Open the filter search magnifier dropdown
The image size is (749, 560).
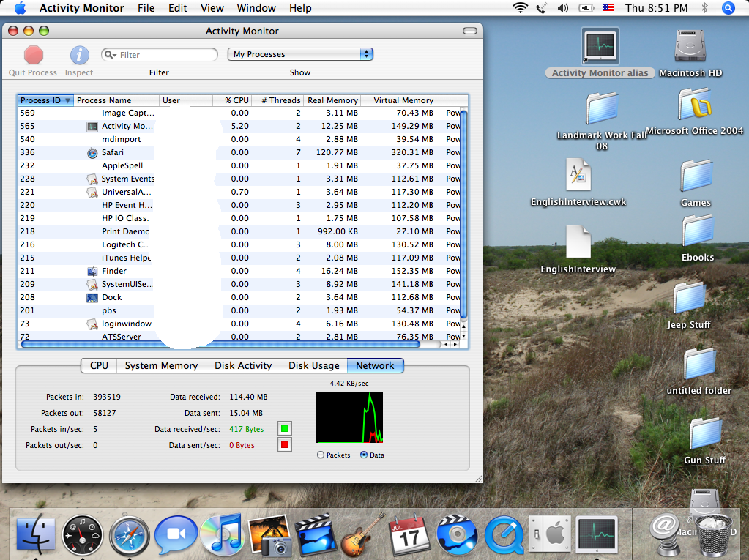(x=110, y=55)
